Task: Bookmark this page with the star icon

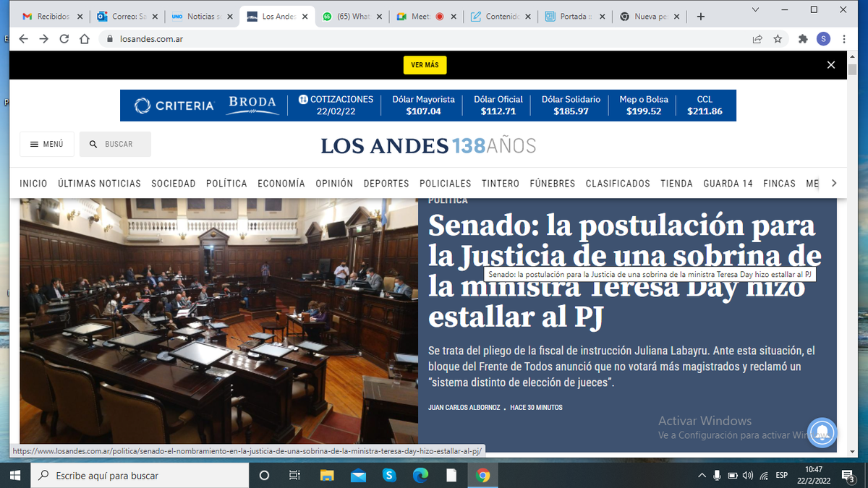Action: pos(778,39)
